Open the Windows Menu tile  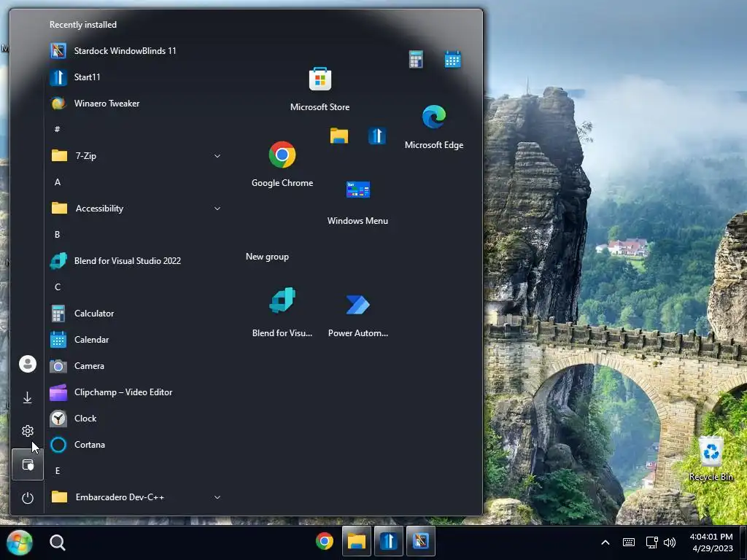pos(357,203)
